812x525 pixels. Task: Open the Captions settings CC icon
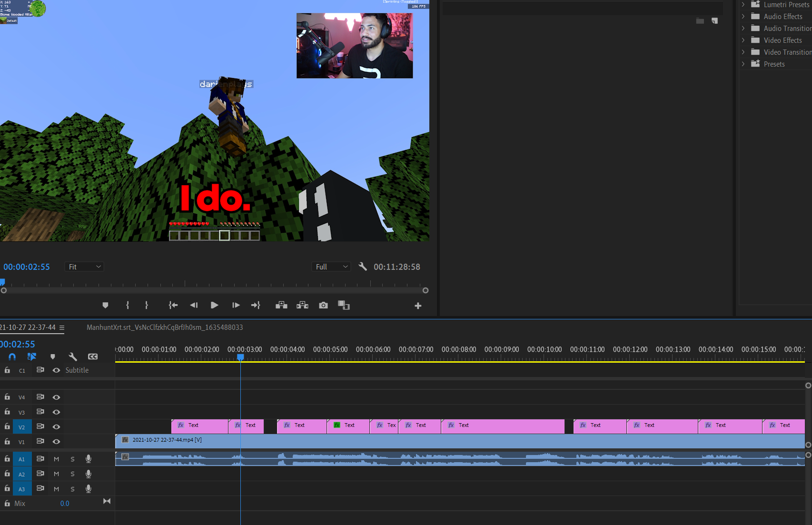click(x=93, y=357)
